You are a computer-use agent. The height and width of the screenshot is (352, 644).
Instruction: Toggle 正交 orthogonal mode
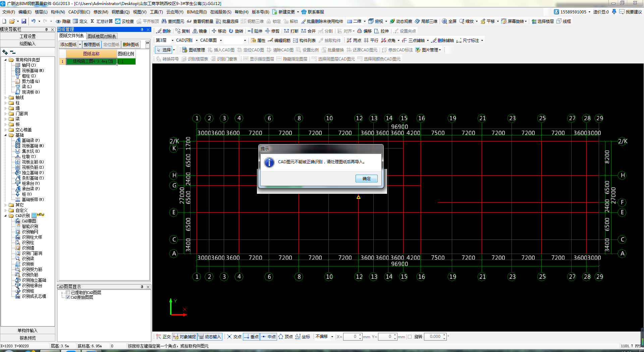click(x=164, y=337)
